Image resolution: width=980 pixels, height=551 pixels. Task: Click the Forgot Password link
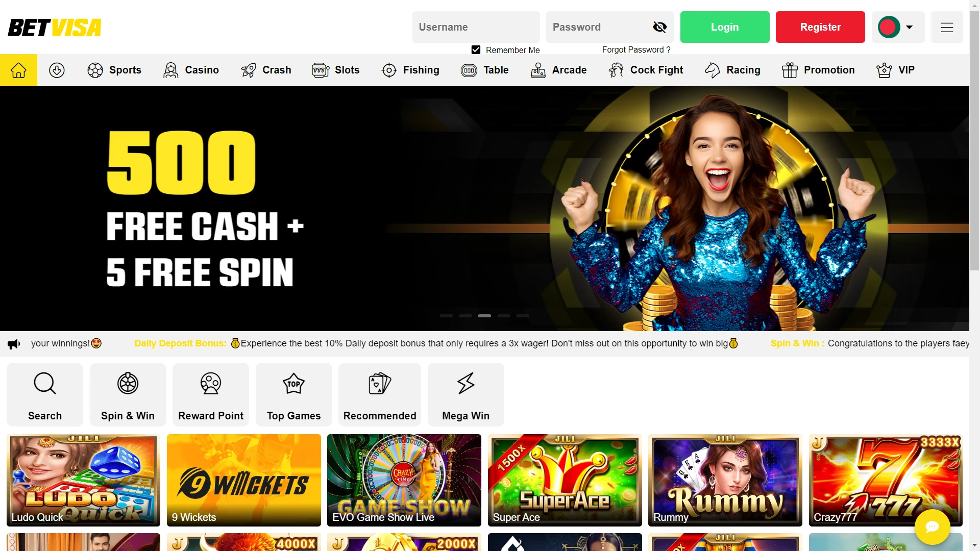click(x=636, y=49)
